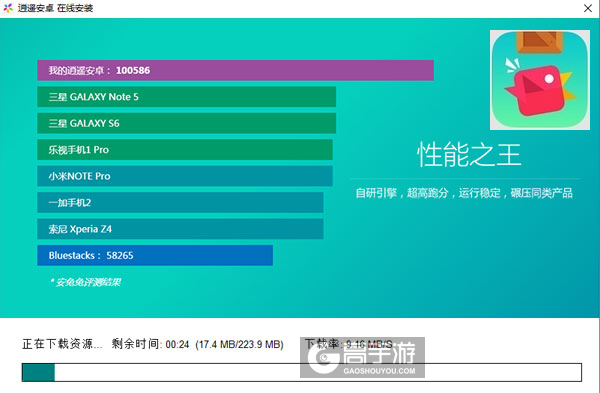Click the blue Bluestacks 58265 bar
Viewport: 600px width, 393px height.
click(x=155, y=255)
